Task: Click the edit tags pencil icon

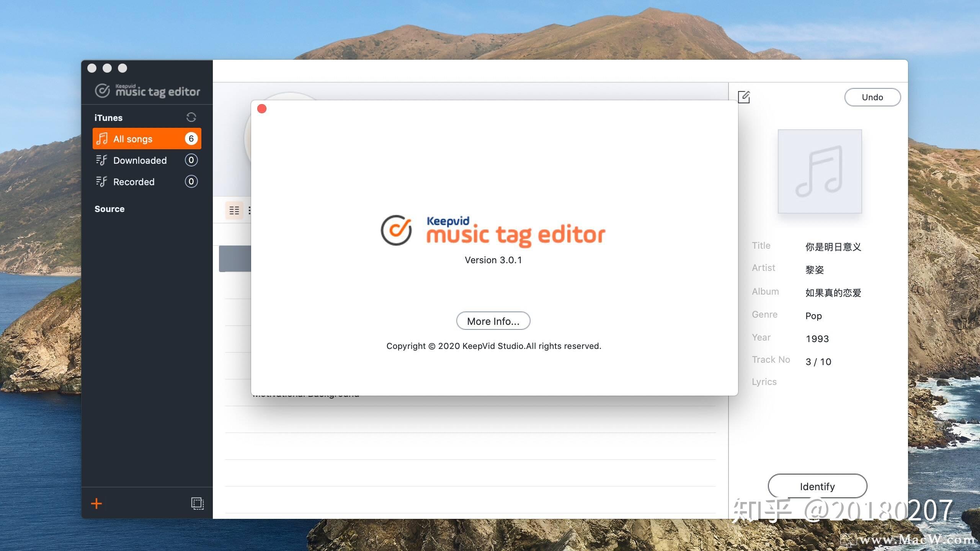Action: point(744,97)
